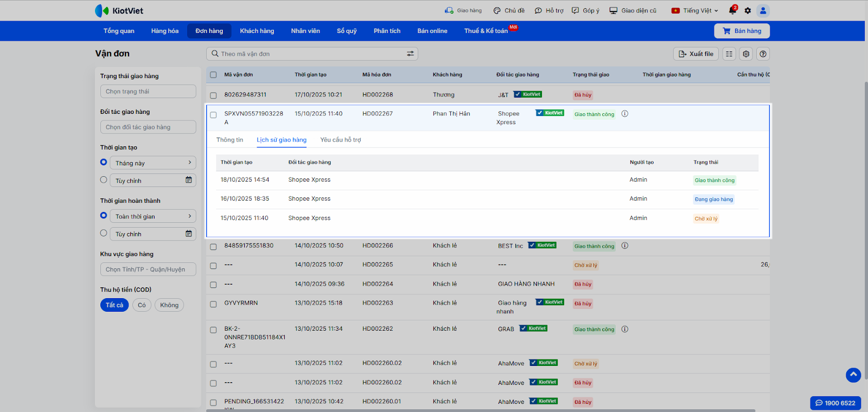Open search filter options icon
Image resolution: width=868 pixels, height=412 pixels.
pyautogui.click(x=410, y=54)
